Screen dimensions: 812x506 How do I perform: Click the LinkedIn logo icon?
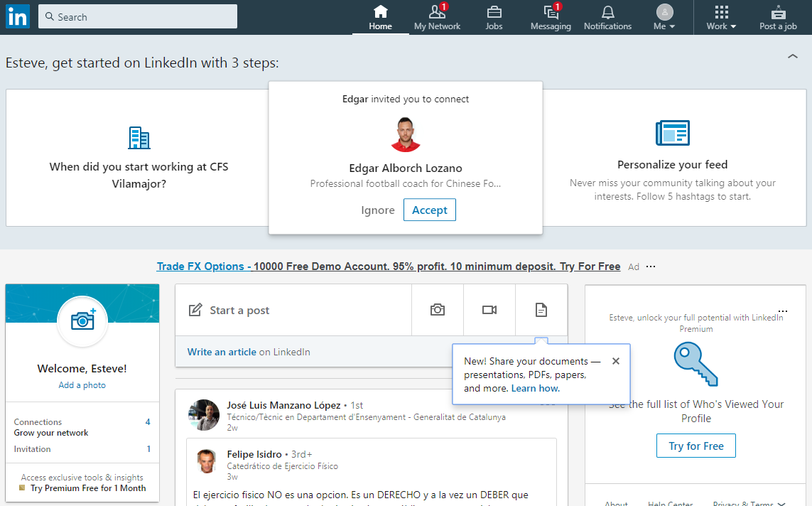[17, 16]
